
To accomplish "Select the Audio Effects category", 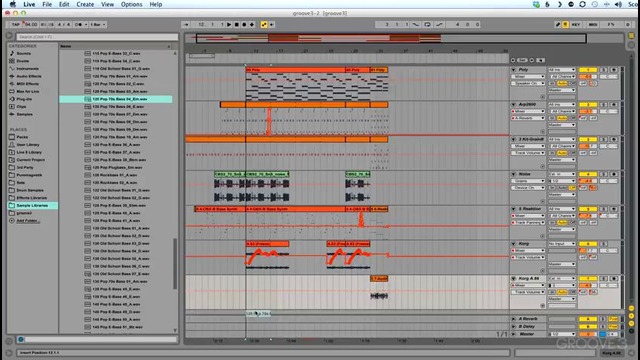I will click(x=29, y=76).
